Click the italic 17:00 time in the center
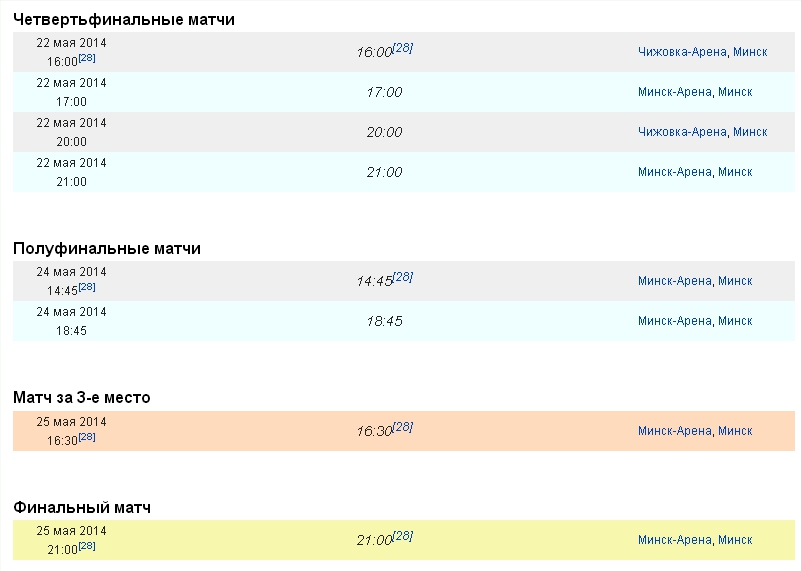 (x=384, y=92)
